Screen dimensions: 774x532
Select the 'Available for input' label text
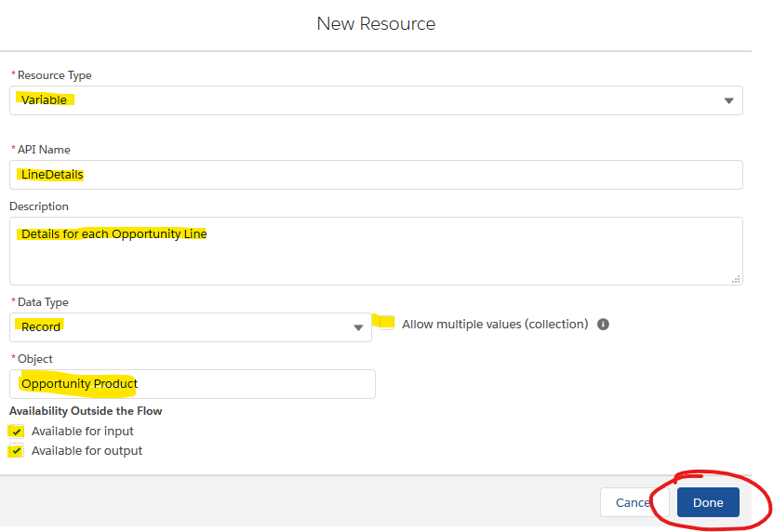83,432
